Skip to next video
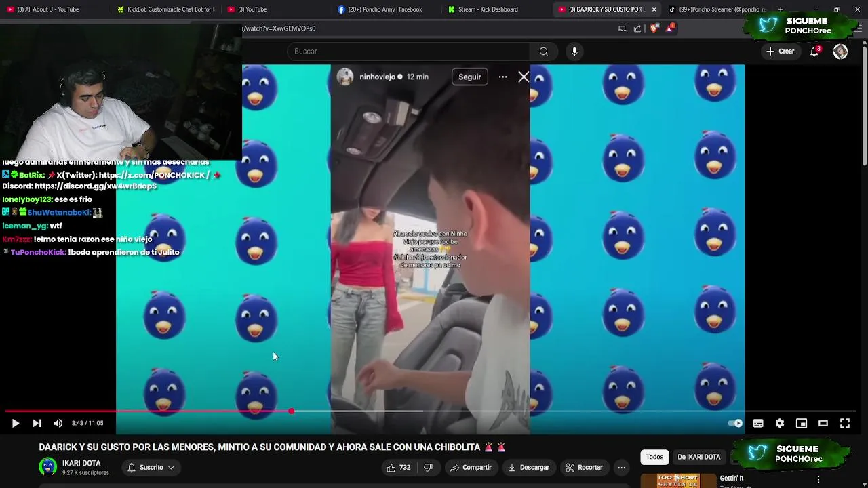Viewport: 868px width, 488px height. [37, 423]
